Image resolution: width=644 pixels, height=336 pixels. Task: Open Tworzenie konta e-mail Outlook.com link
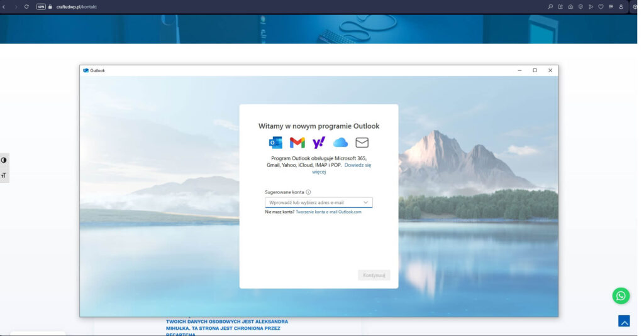328,212
